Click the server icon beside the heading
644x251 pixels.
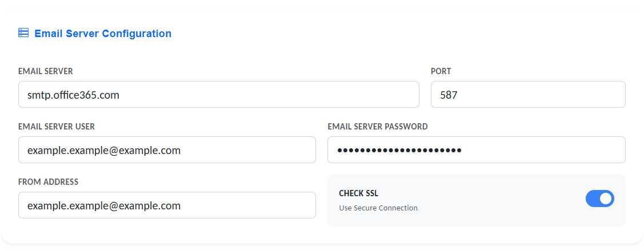click(x=23, y=33)
